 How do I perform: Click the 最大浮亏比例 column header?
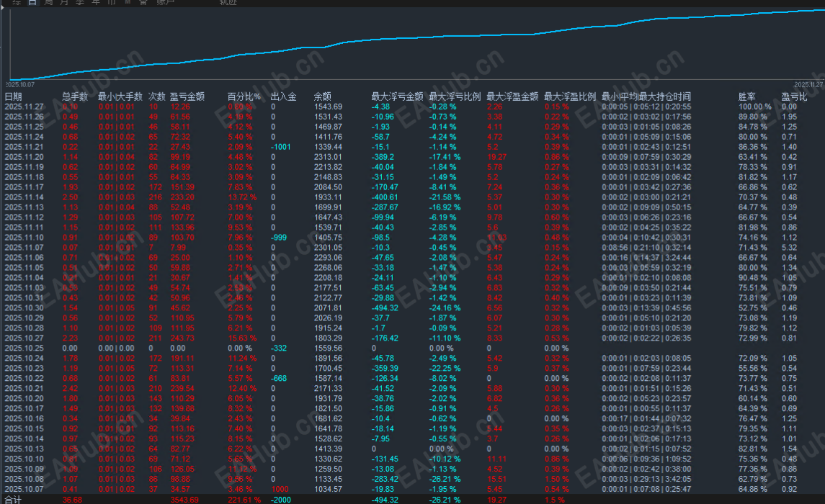[x=455, y=96]
